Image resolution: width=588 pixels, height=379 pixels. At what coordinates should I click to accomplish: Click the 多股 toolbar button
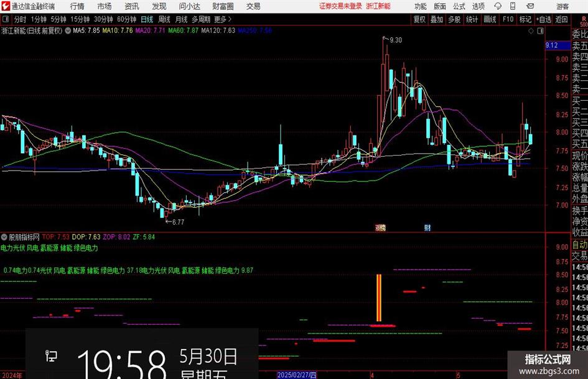click(454, 19)
